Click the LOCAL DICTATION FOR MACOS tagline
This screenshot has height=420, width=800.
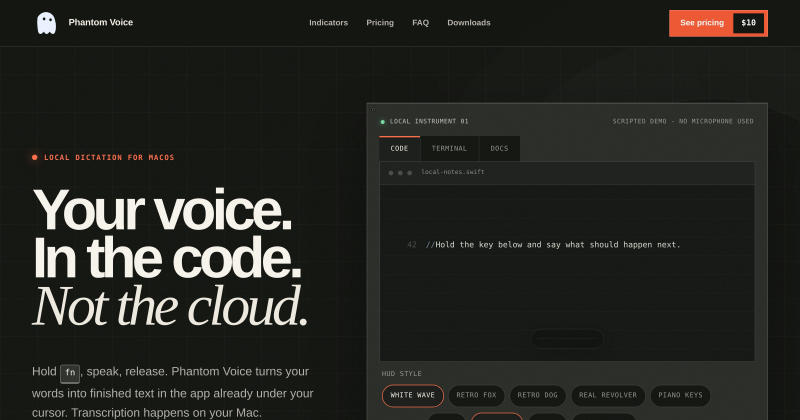point(109,158)
